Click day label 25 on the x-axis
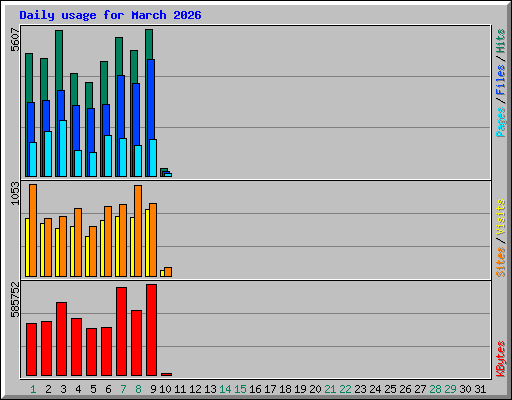This screenshot has width=512, height=400. coord(390,389)
